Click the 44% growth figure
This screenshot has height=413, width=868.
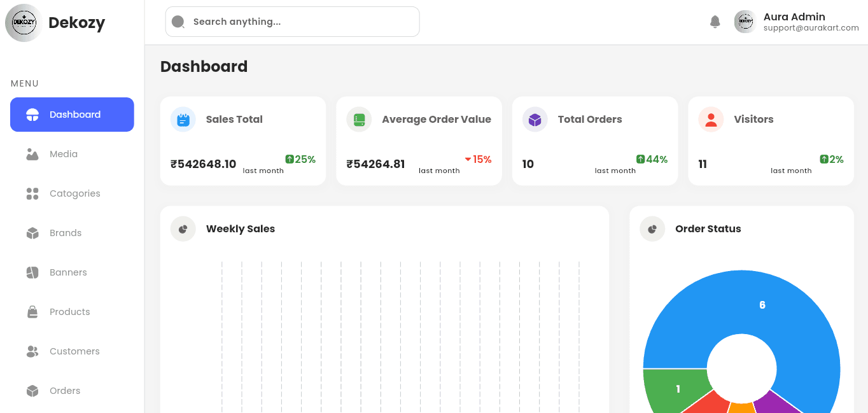coord(657,159)
